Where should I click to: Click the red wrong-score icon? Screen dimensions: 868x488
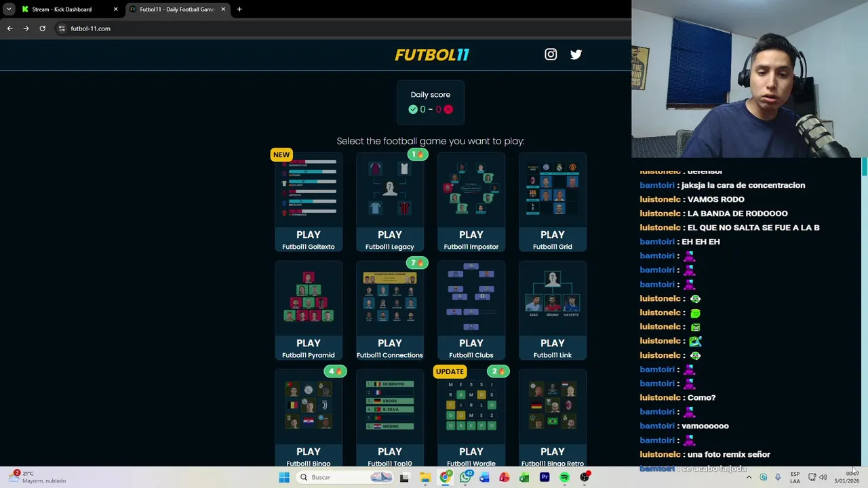point(448,109)
